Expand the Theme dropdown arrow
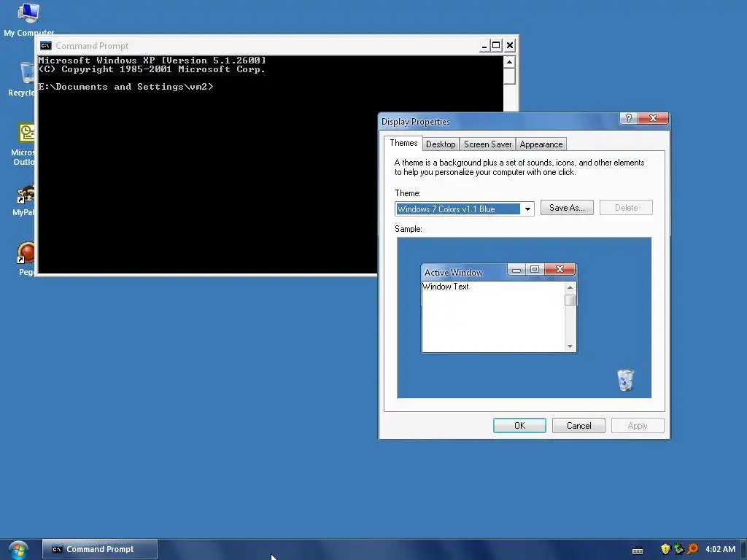Image resolution: width=747 pixels, height=560 pixels. click(527, 209)
